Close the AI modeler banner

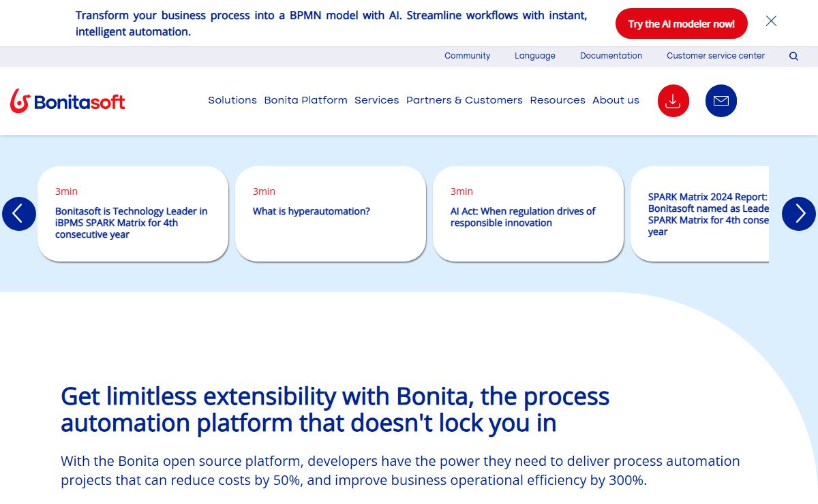click(x=771, y=21)
